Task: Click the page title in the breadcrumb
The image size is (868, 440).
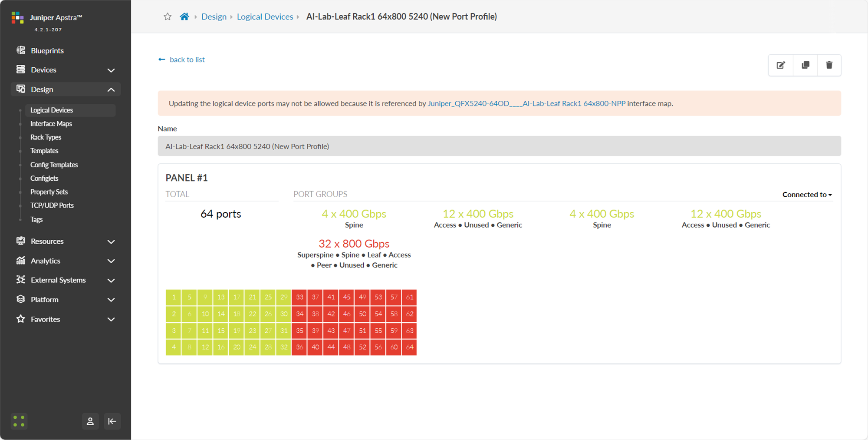Action: [x=401, y=17]
